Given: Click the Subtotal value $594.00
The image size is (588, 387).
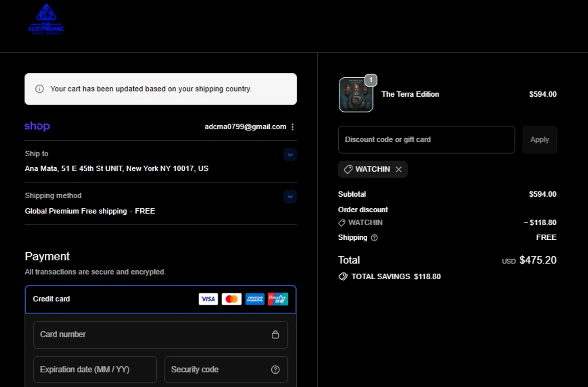Looking at the screenshot, I should tap(543, 194).
